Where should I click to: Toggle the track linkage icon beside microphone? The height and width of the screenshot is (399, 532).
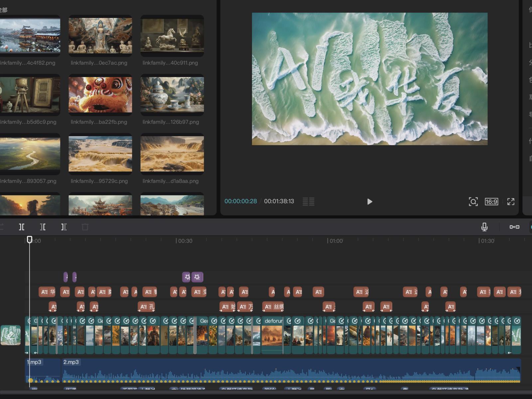click(x=514, y=227)
